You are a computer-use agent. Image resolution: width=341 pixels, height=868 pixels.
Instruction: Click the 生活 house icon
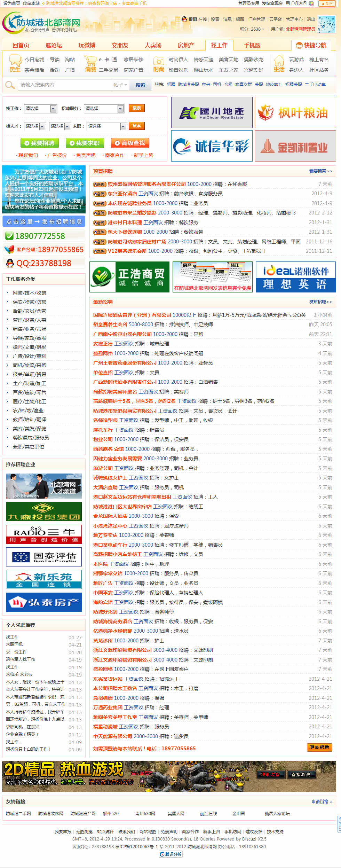pos(279,61)
